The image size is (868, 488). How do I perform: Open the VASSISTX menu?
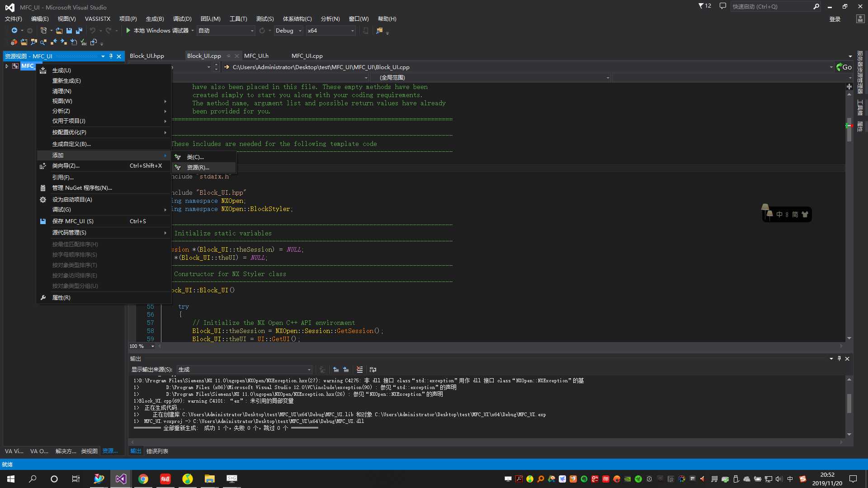click(98, 19)
